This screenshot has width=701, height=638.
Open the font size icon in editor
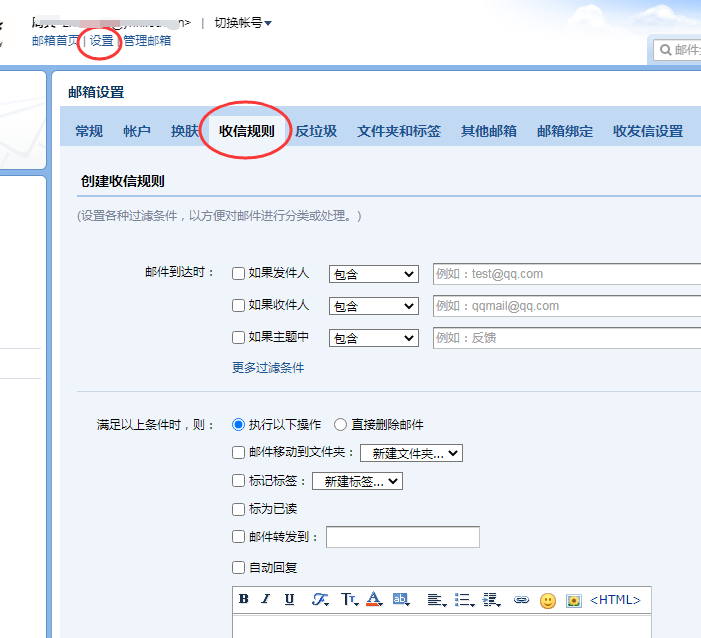349,600
